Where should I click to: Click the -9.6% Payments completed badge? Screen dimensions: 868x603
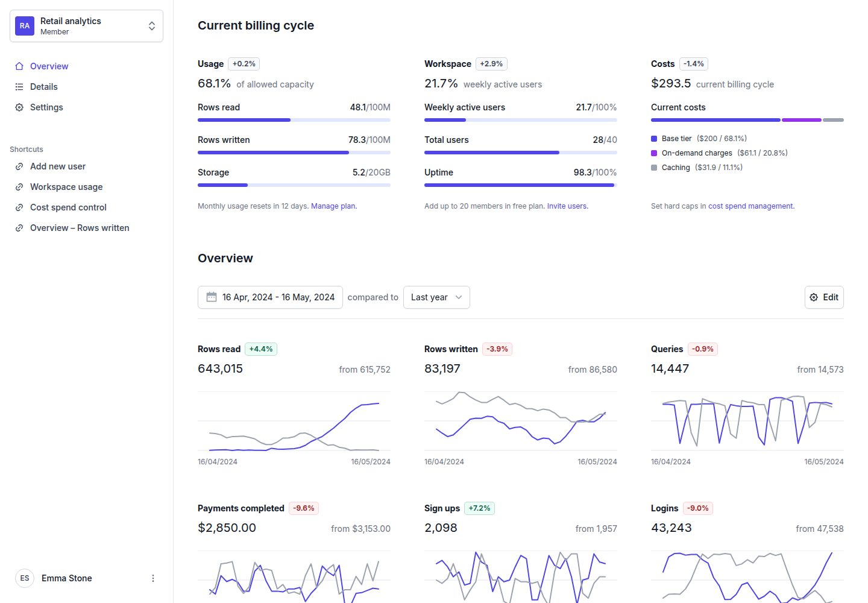pos(304,508)
